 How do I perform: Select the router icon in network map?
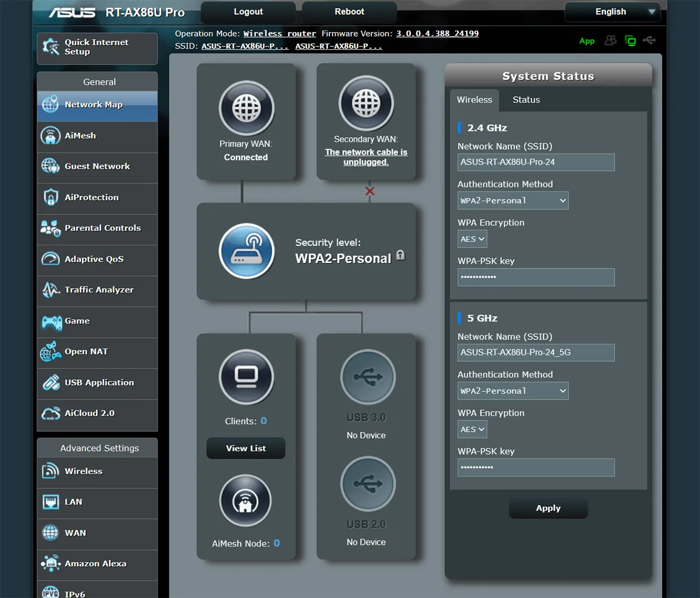[247, 251]
